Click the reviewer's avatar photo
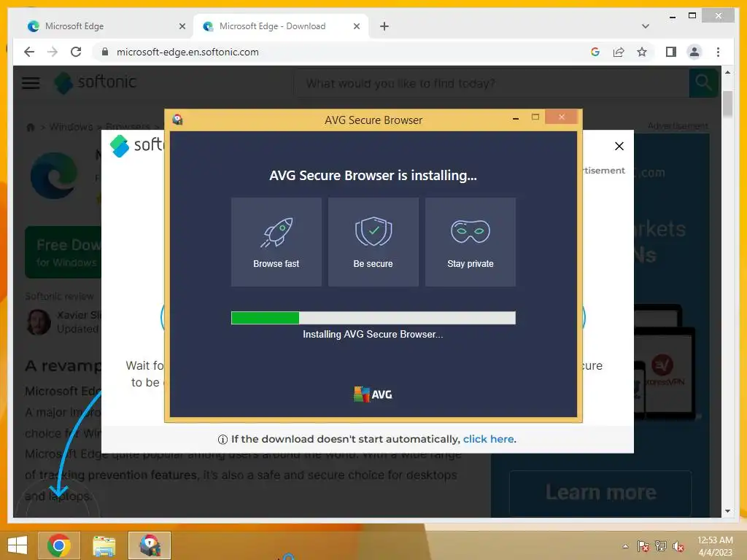This screenshot has width=747, height=560. point(39,322)
